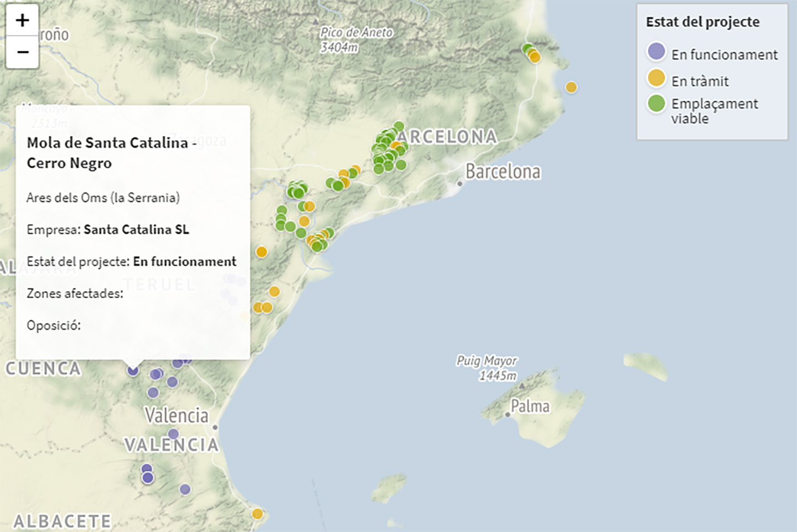Screen dimensions: 797x532
Task: Open the purple marker just above the VALENCIA label
Action: click(173, 433)
